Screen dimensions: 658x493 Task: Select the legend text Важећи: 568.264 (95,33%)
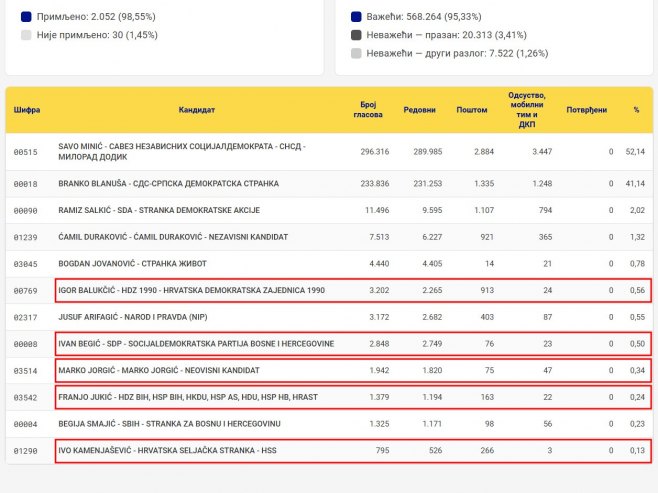[x=424, y=17]
